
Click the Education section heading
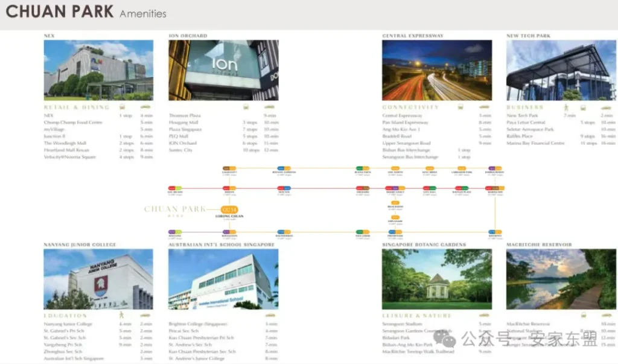coord(65,316)
